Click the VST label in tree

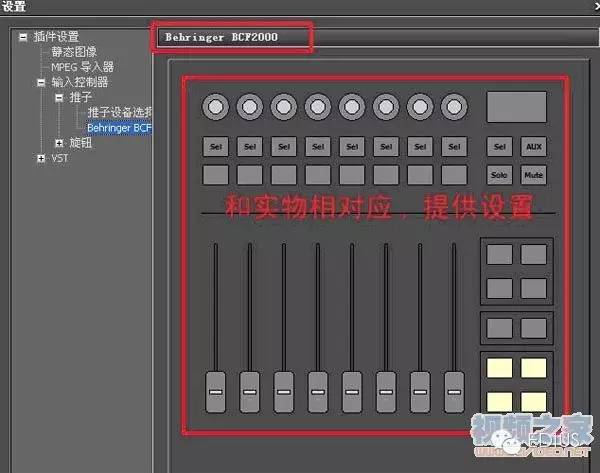coord(60,158)
